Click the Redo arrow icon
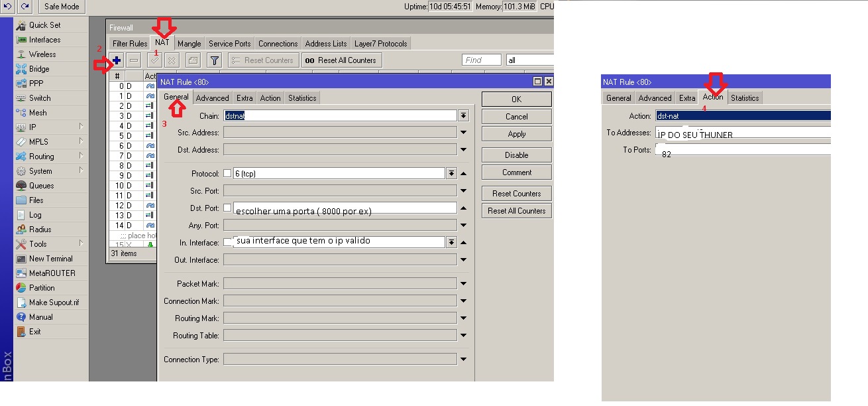Image resolution: width=868 pixels, height=406 pixels. 25,6
